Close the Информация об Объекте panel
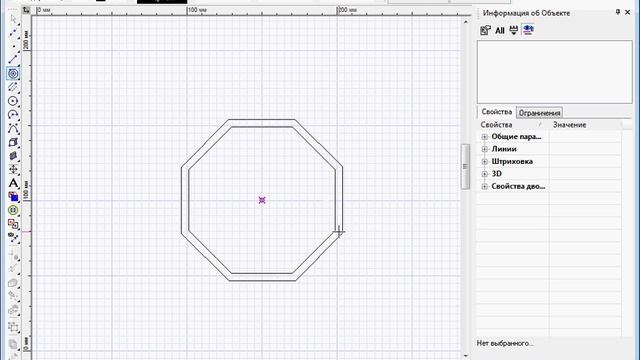The width and height of the screenshot is (640, 360). click(x=628, y=13)
